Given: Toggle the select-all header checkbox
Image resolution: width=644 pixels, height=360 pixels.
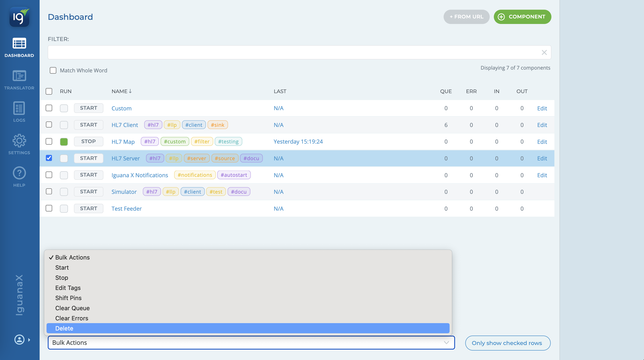Looking at the screenshot, I should pos(49,91).
